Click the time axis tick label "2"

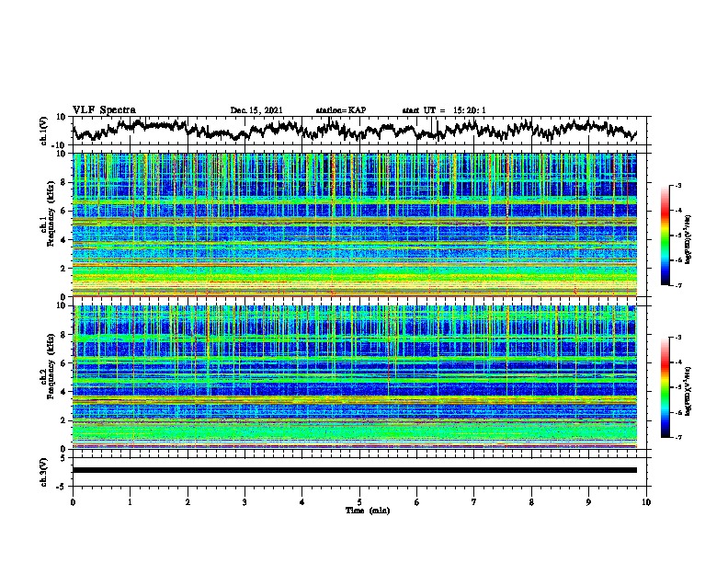point(188,502)
